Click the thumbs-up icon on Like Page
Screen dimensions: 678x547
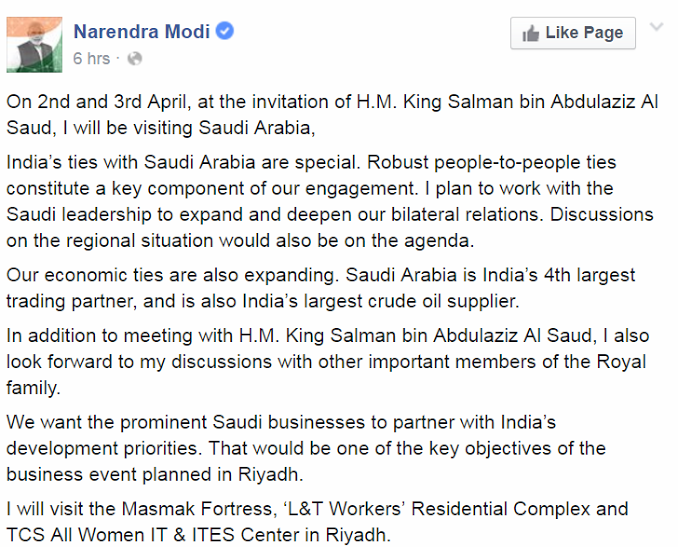pos(531,33)
